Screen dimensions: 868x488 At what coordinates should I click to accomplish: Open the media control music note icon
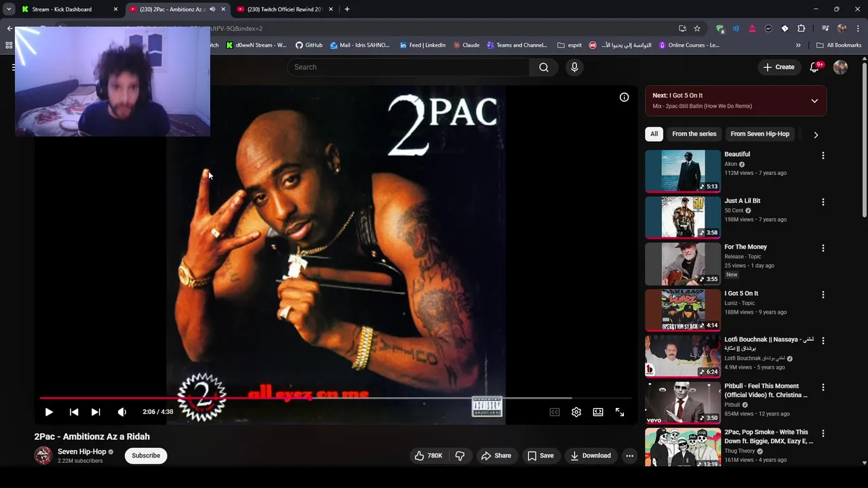pos(825,28)
